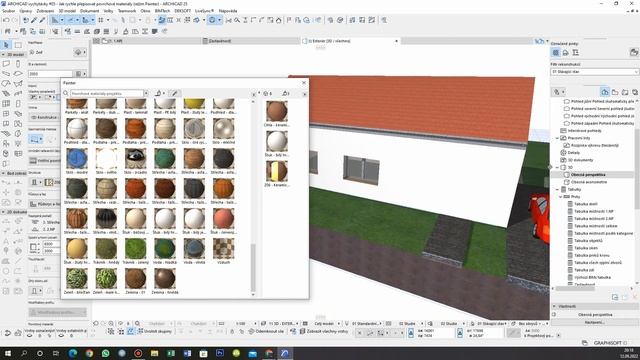Viewport: 640px width, 360px height.
Task: Select Tabulka dveří in the Navigator tree
Action: [585, 204]
